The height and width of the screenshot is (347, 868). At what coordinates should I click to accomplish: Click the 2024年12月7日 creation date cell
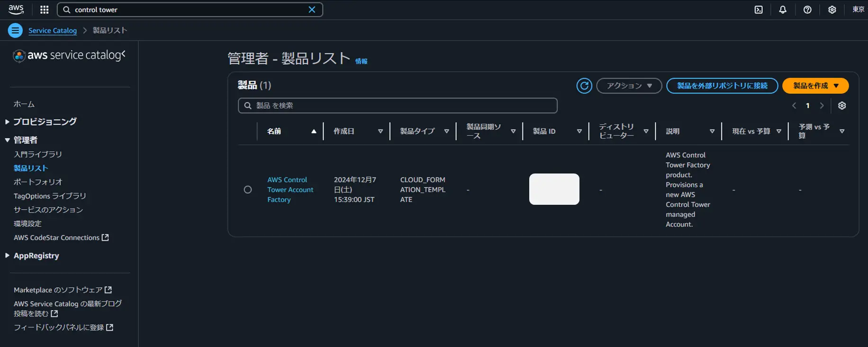355,190
